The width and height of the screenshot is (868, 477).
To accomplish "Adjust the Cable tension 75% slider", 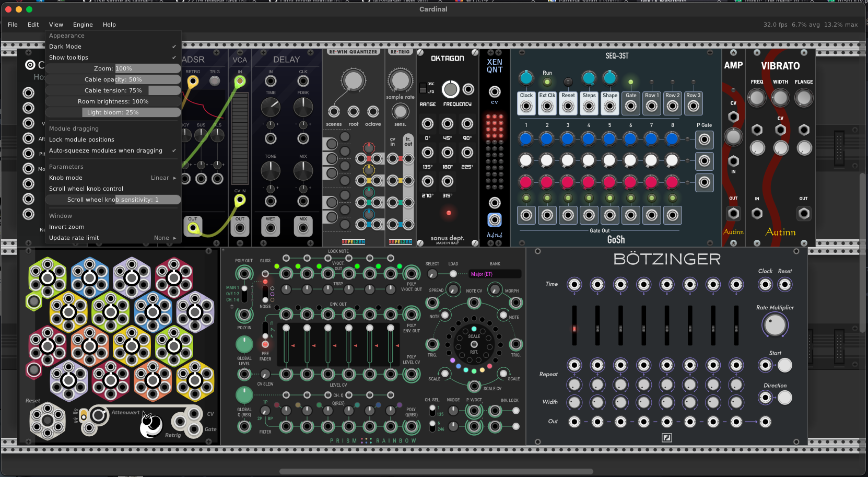I will (113, 90).
